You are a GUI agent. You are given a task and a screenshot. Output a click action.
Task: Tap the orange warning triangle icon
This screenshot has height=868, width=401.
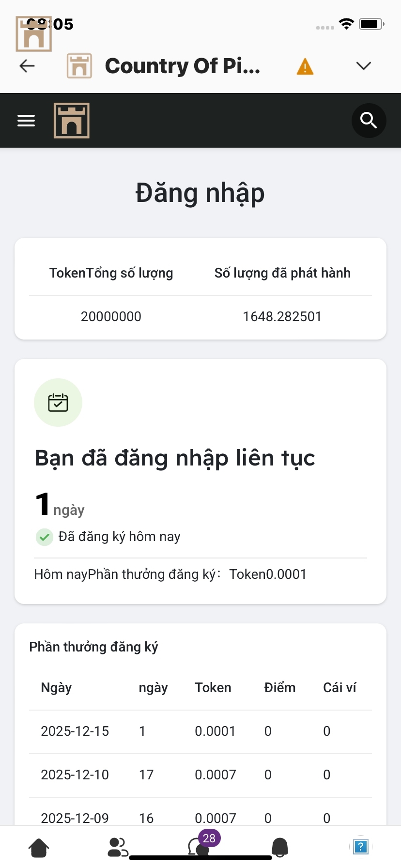click(x=305, y=66)
